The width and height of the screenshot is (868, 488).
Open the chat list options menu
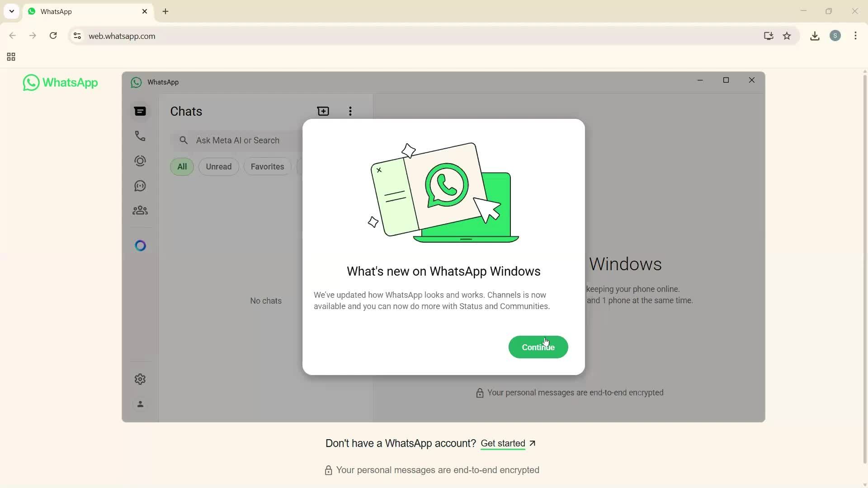tap(350, 111)
